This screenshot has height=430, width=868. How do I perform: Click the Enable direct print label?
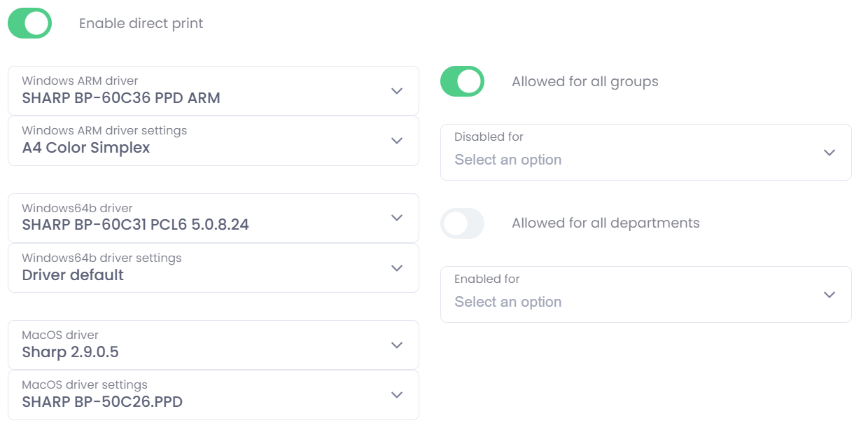tap(141, 23)
